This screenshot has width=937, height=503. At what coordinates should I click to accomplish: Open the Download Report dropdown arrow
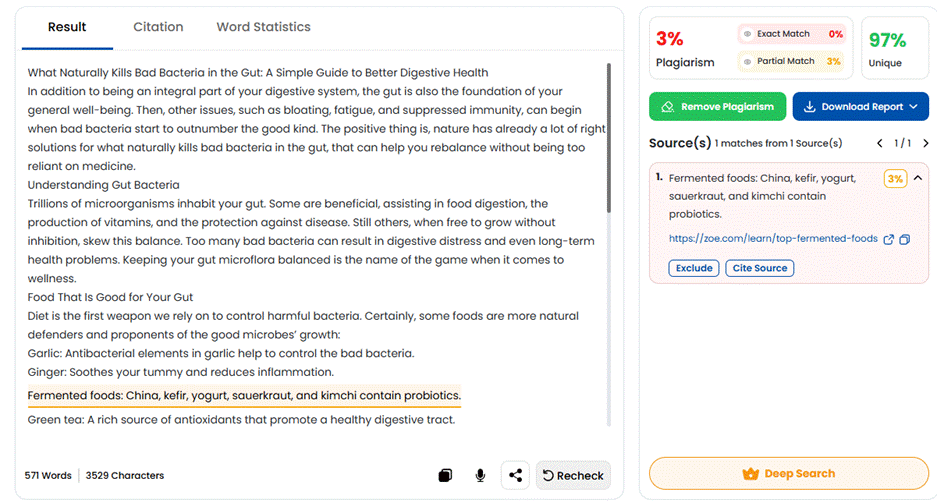(913, 107)
